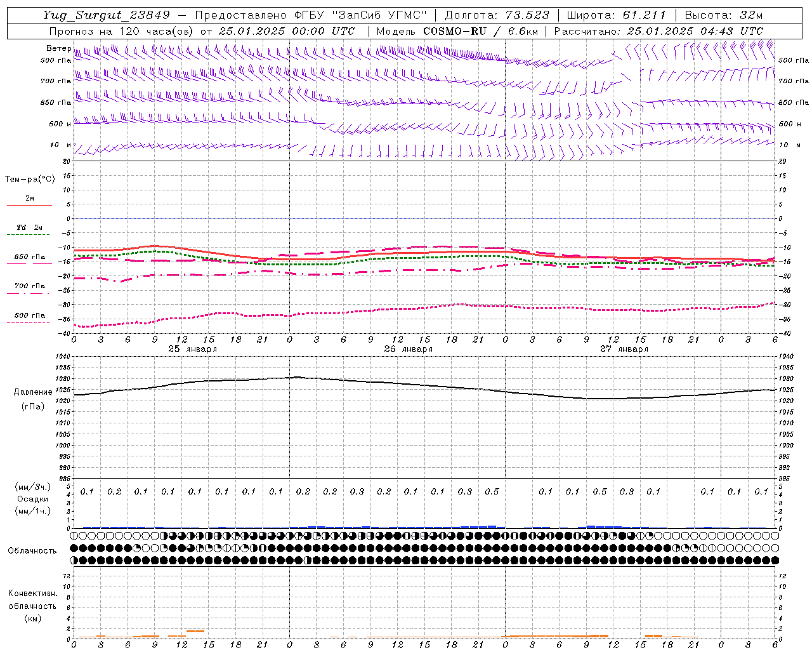The image size is (812, 650).
Task: Click the Рассчитано: 25.01.2025 04:43 UTC timestamp
Action: pos(658,31)
